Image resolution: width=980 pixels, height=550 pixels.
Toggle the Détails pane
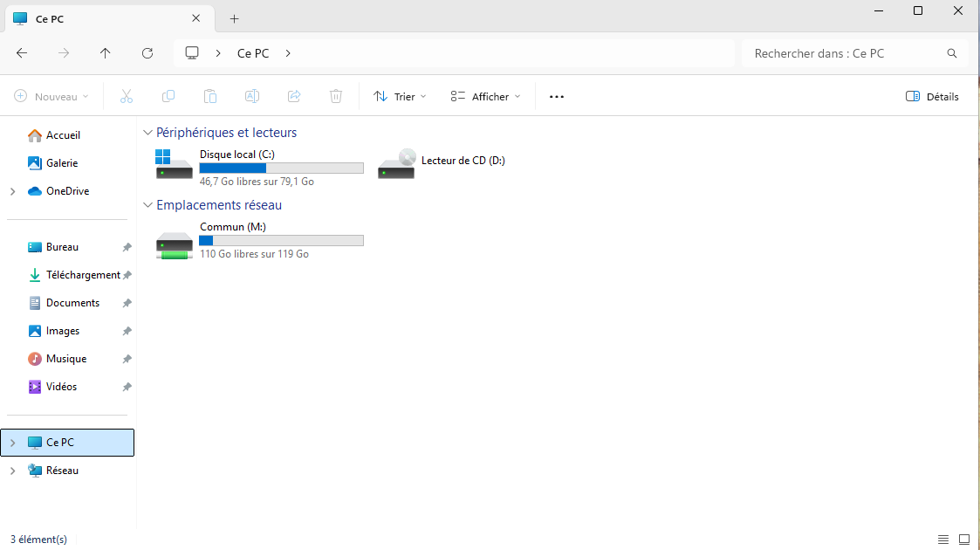932,96
